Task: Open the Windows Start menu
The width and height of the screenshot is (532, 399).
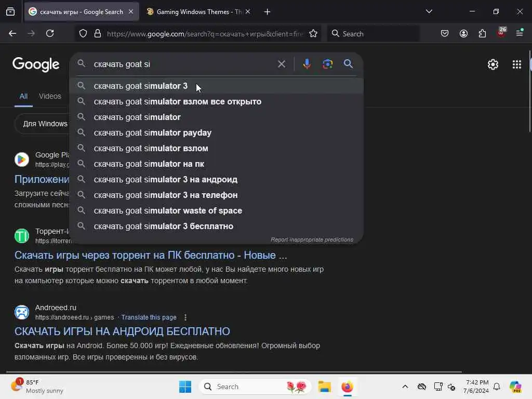Action: click(185, 387)
